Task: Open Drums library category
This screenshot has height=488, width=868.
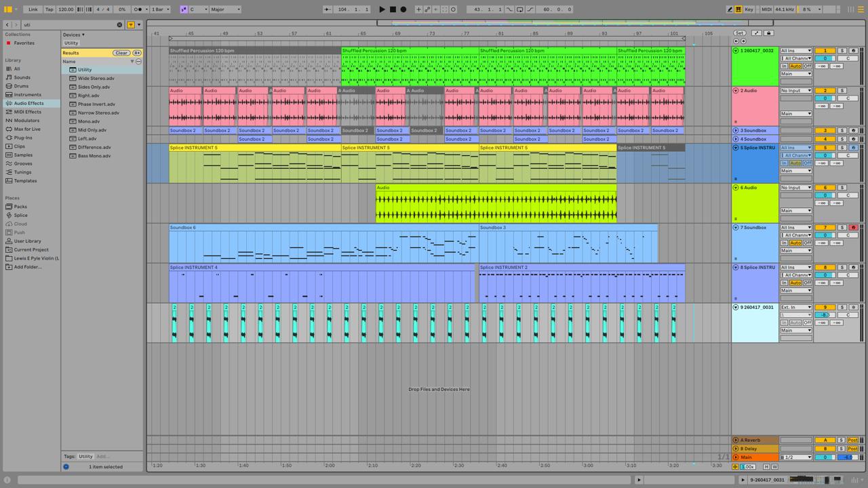Action: point(21,86)
